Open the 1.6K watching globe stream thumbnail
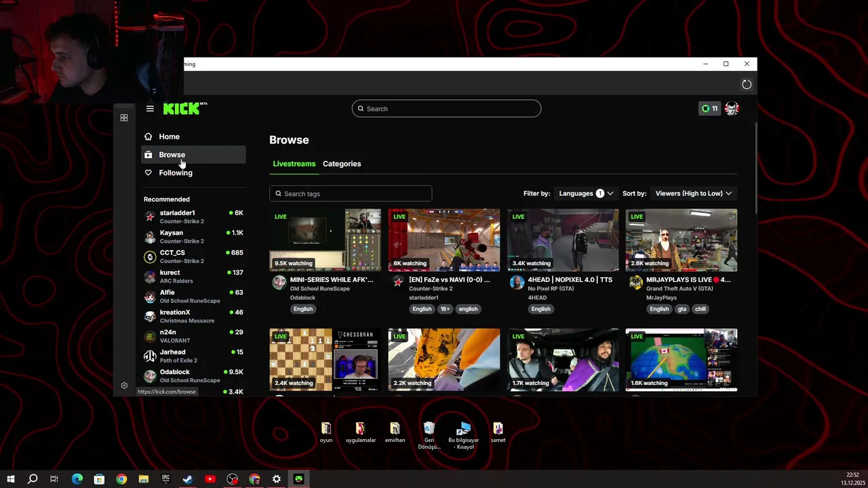The width and height of the screenshot is (868, 488). click(682, 360)
